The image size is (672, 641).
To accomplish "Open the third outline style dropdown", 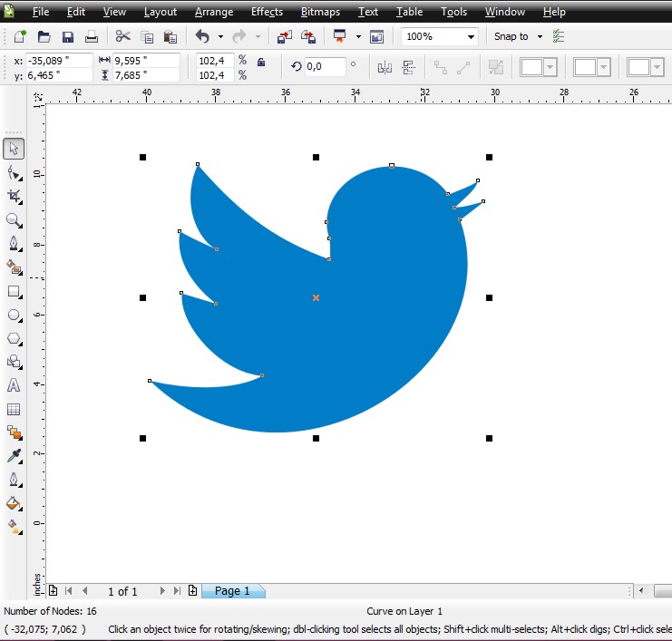I will (657, 67).
